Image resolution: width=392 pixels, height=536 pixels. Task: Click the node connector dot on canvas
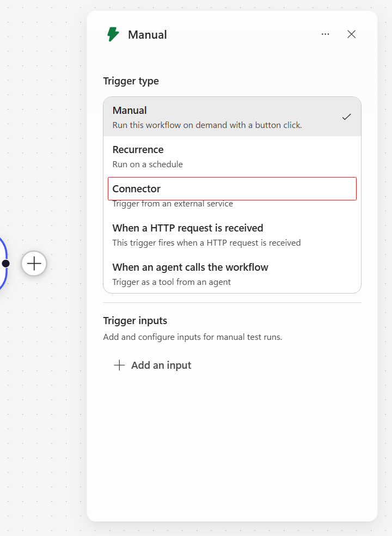tap(5, 264)
